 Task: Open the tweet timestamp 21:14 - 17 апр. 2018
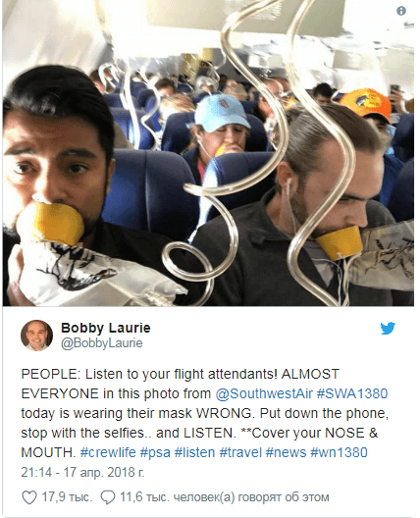click(82, 472)
